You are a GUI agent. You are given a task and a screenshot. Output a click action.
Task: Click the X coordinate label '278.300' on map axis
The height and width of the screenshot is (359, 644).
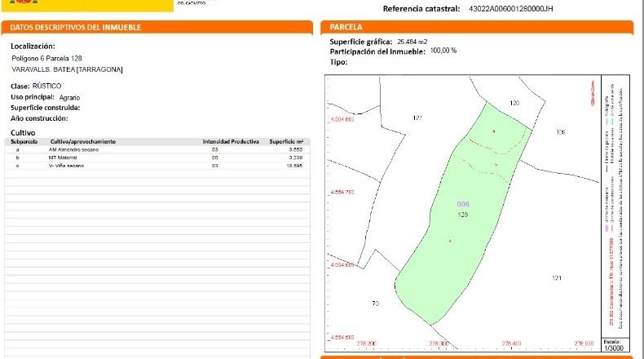[439, 343]
